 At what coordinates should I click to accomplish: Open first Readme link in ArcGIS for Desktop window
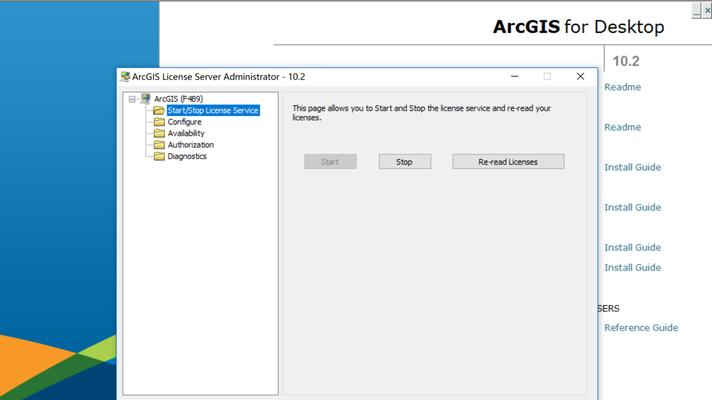click(x=622, y=87)
